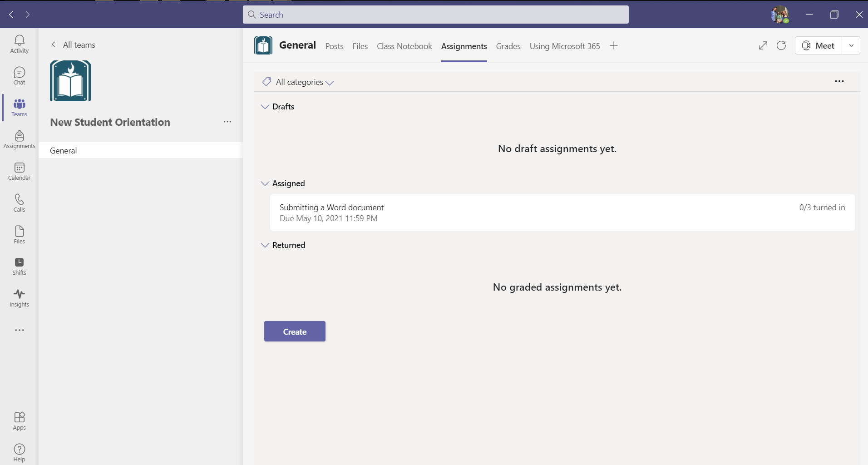Select the Assignments tab

[464, 46]
